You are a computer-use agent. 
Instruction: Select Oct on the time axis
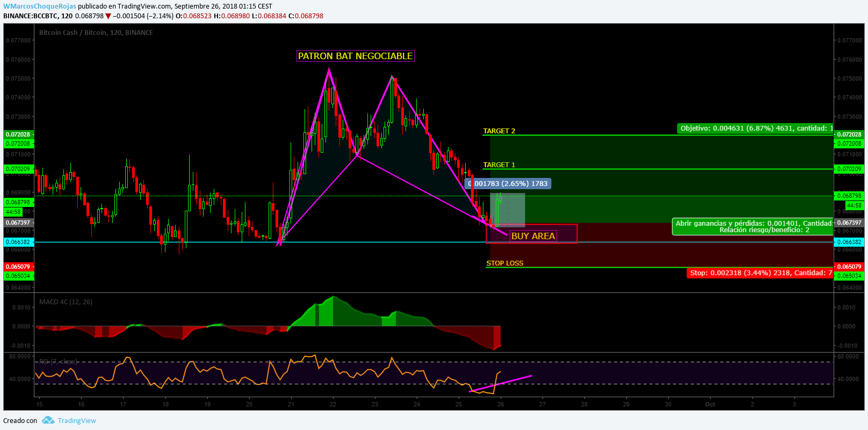point(710,404)
